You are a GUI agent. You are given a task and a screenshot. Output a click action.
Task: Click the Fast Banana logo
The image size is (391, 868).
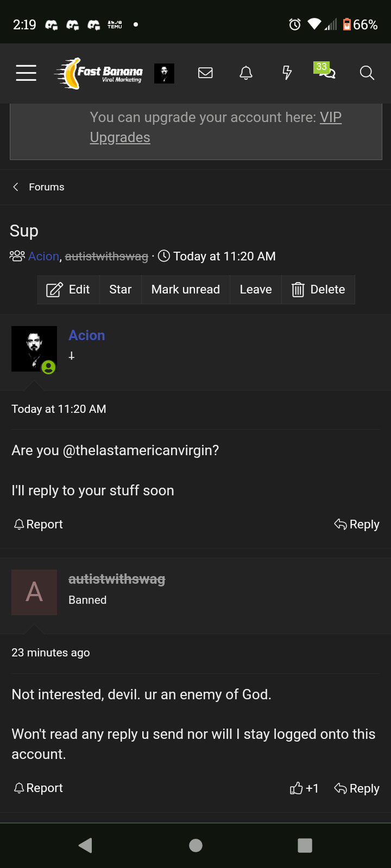pos(100,73)
